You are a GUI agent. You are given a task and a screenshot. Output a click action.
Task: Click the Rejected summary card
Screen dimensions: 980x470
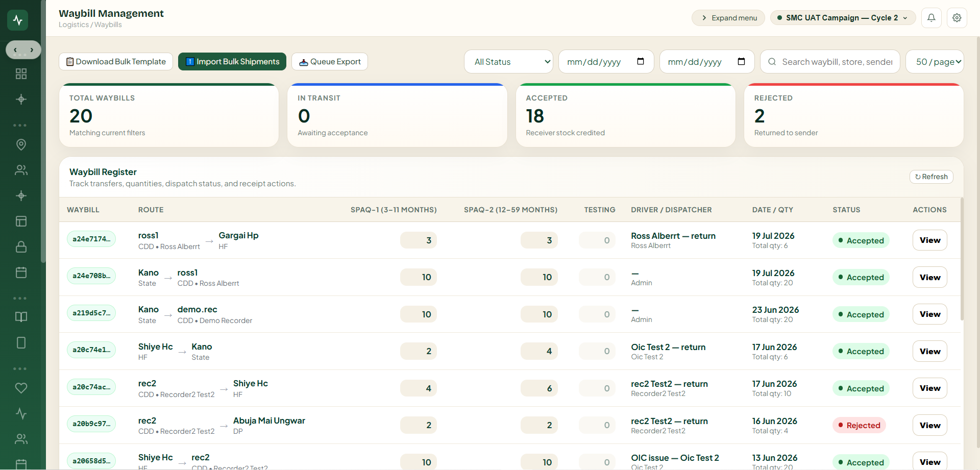point(854,115)
